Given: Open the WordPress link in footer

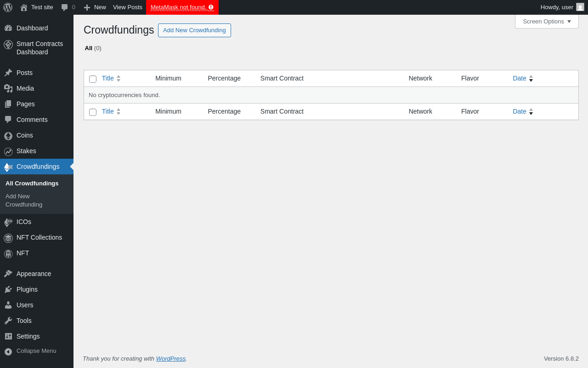Looking at the screenshot, I should [x=171, y=358].
